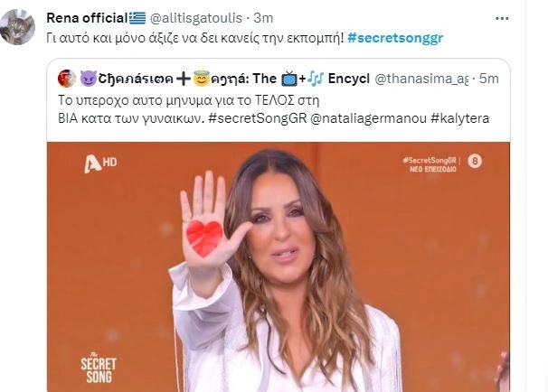Viewport: 548px width, 392px height.
Task: Click the @nataliagermanou mention in quoted text
Action: point(368,118)
